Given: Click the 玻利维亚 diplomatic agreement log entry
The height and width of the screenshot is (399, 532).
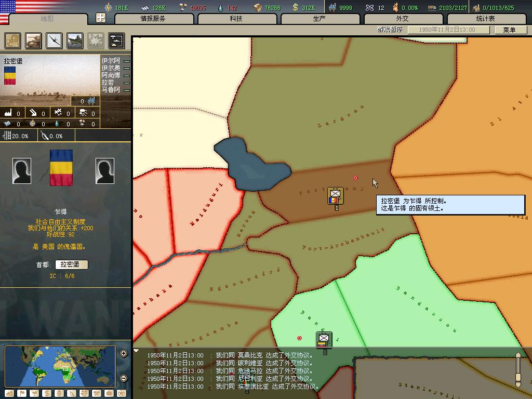Looking at the screenshot, I should (x=230, y=363).
